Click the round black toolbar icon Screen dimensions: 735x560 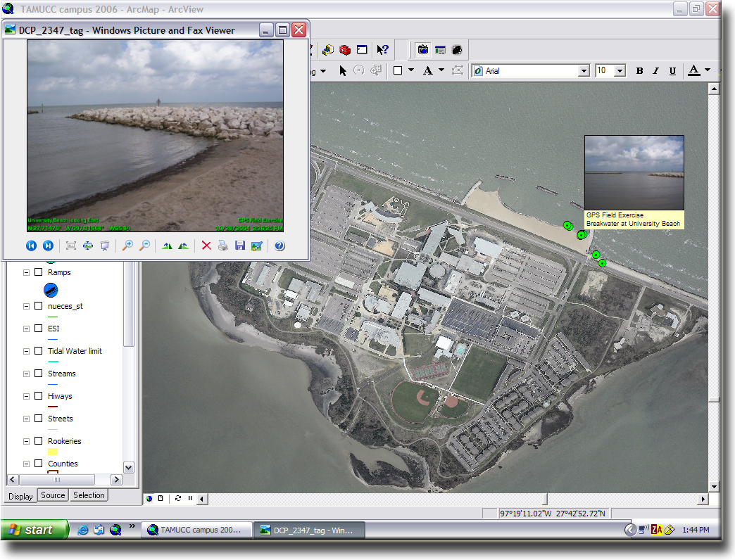pos(457,50)
